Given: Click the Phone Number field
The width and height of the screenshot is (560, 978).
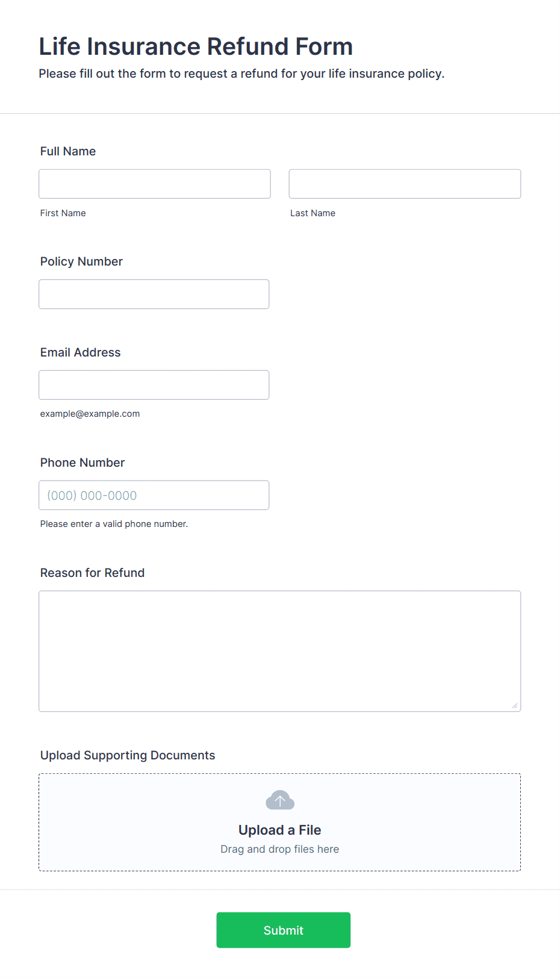Looking at the screenshot, I should (x=154, y=495).
